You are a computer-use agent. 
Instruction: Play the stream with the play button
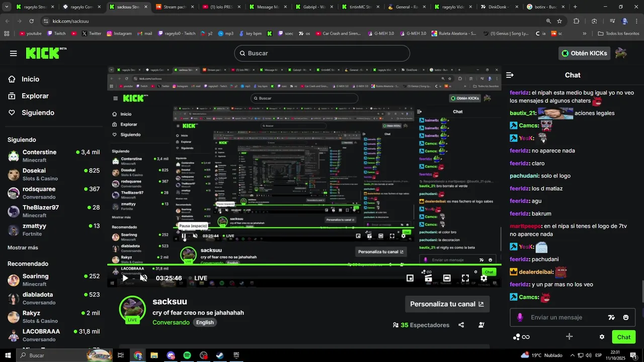[125, 278]
